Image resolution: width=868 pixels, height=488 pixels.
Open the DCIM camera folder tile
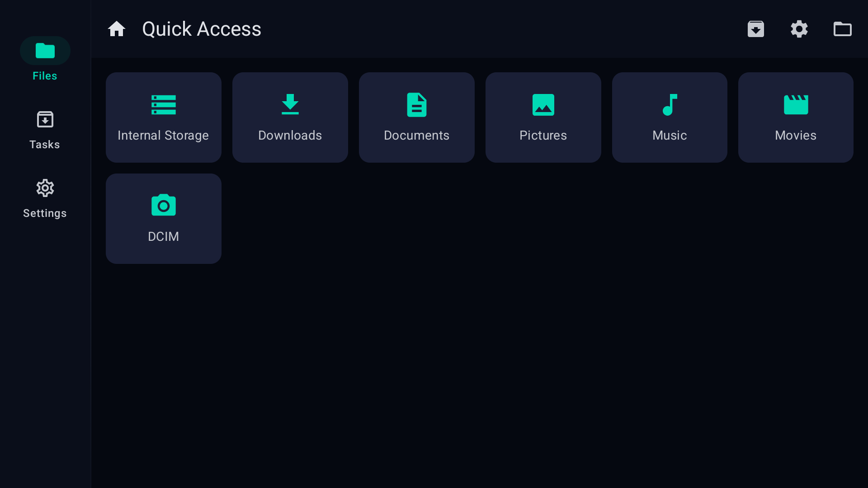pyautogui.click(x=163, y=219)
